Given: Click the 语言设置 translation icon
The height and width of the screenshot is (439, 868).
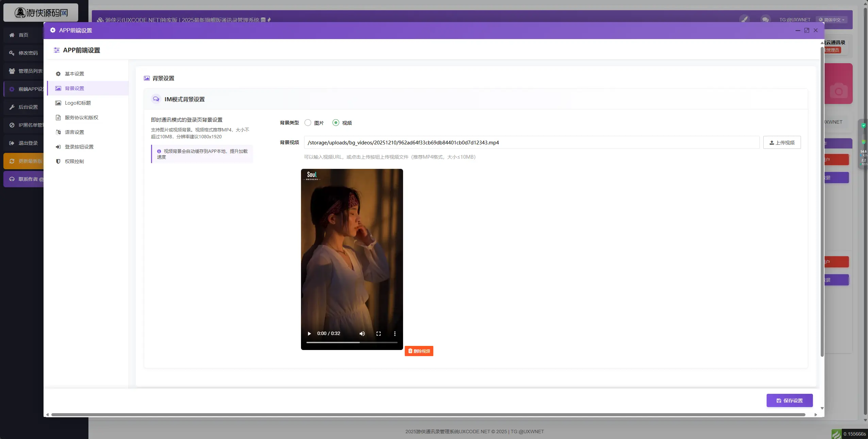Looking at the screenshot, I should tap(58, 132).
